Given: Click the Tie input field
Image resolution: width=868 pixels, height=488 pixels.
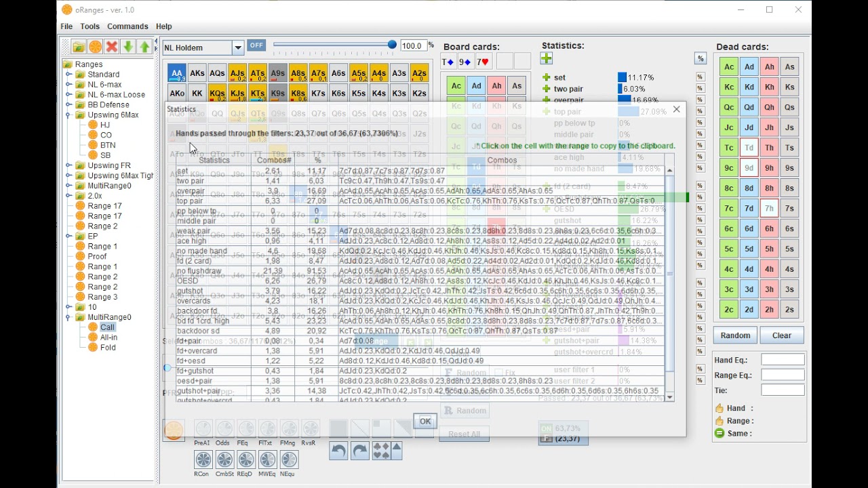Looking at the screenshot, I should tap(783, 390).
